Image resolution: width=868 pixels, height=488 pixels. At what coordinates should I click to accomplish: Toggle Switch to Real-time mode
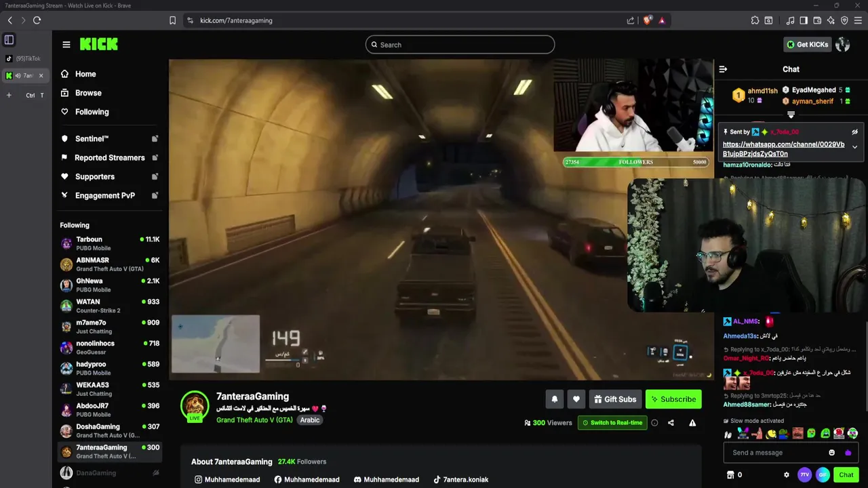(612, 423)
